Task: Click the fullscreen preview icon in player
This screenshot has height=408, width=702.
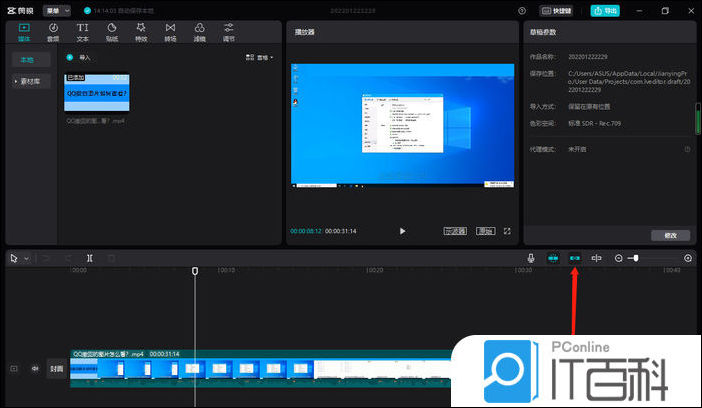Action: tap(507, 231)
